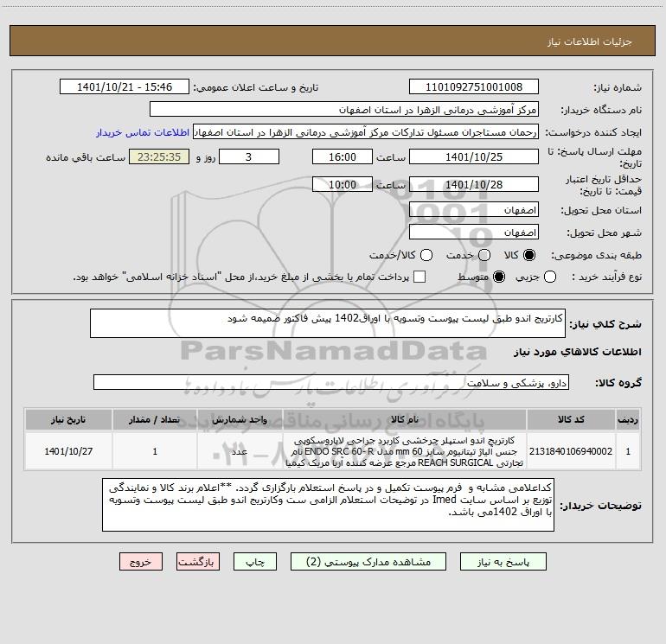This screenshot has width=666, height=644.
Task: Open the اطلاعات تماس خریدار link
Action: (x=143, y=132)
